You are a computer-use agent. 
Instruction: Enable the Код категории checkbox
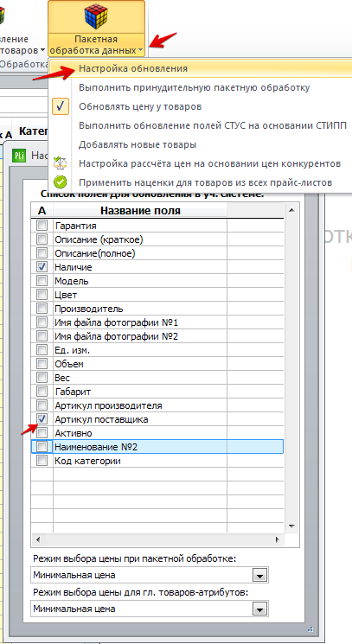(x=42, y=462)
